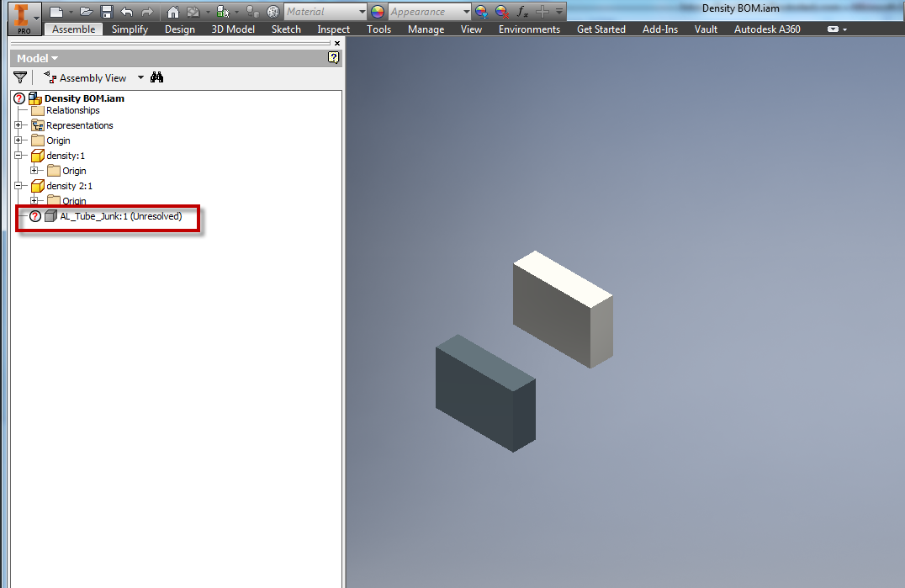Open the Model browser dropdown
905x588 pixels.
(x=38, y=58)
